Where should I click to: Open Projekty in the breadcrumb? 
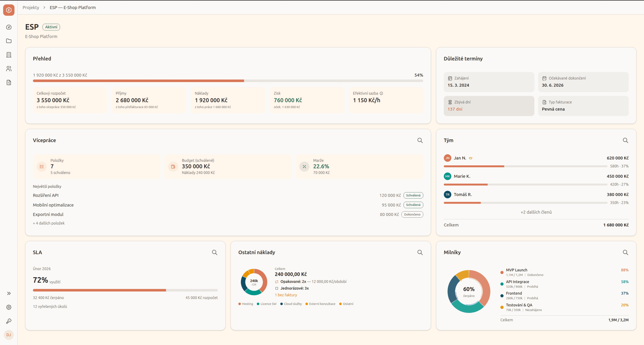[31, 7]
